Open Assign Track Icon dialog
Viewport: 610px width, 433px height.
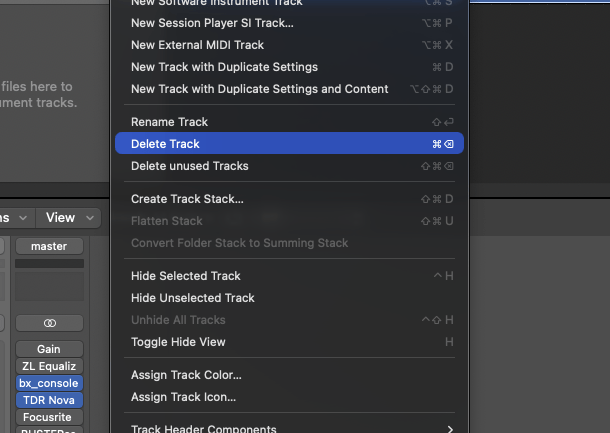(289, 397)
